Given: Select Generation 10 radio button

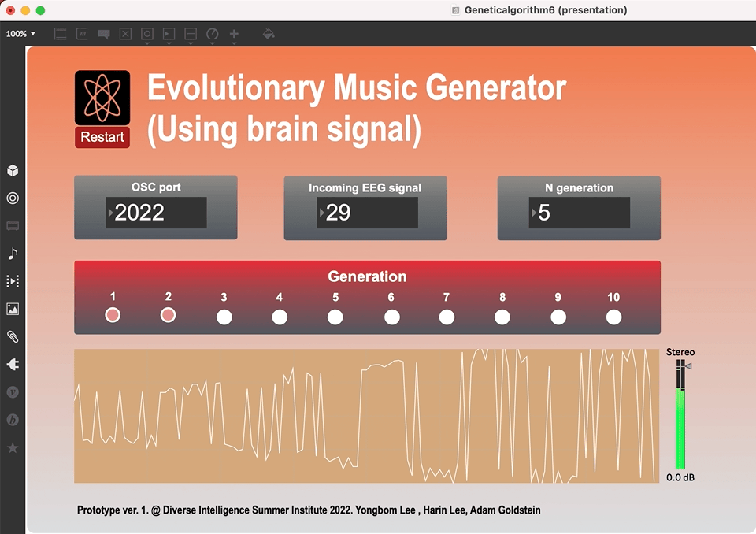Looking at the screenshot, I should tap(613, 317).
